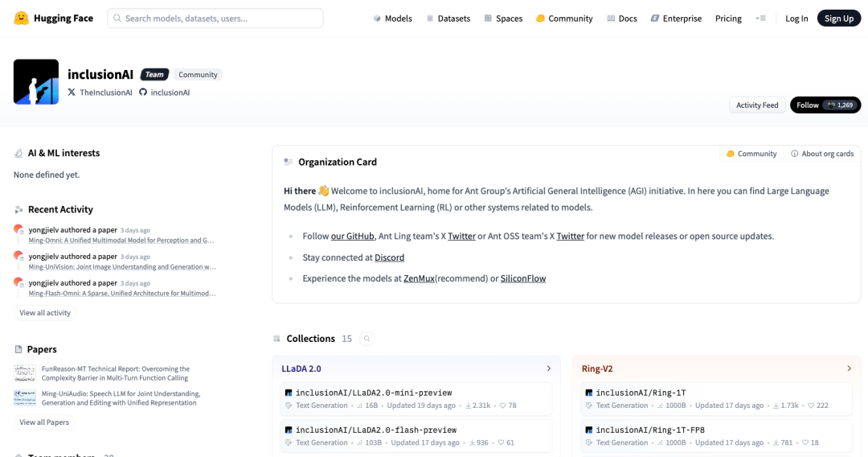This screenshot has height=457, width=868.
Task: Open the GitHub inclusionAI profile link
Action: pos(165,93)
